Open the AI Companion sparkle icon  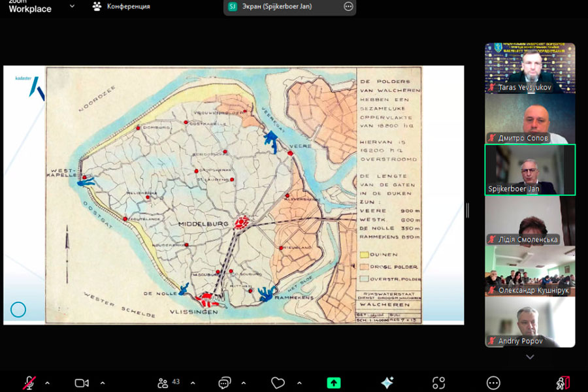[387, 383]
